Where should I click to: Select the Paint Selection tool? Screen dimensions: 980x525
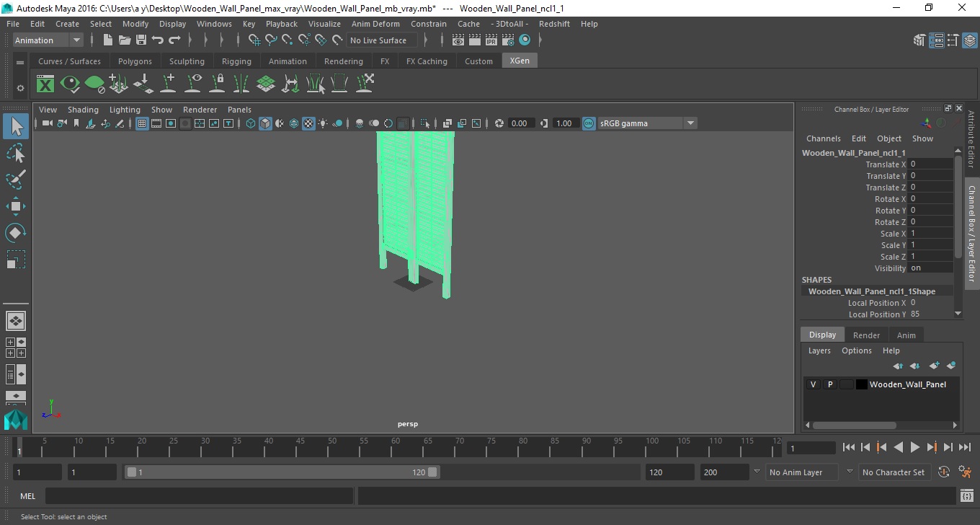(x=16, y=180)
